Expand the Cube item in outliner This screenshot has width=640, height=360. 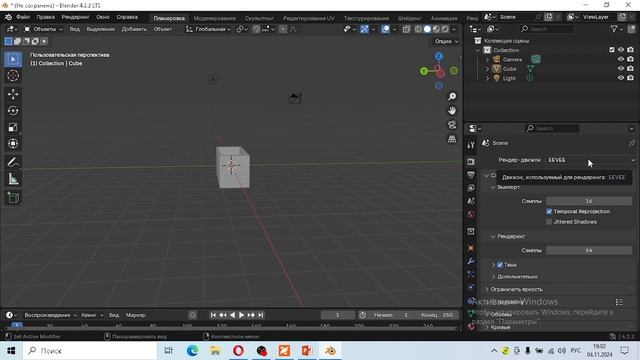pyautogui.click(x=487, y=69)
